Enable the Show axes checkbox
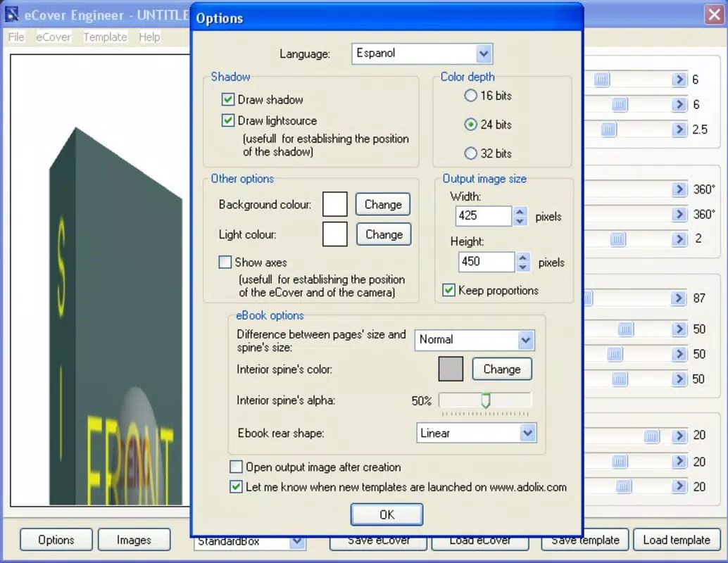 tap(225, 262)
